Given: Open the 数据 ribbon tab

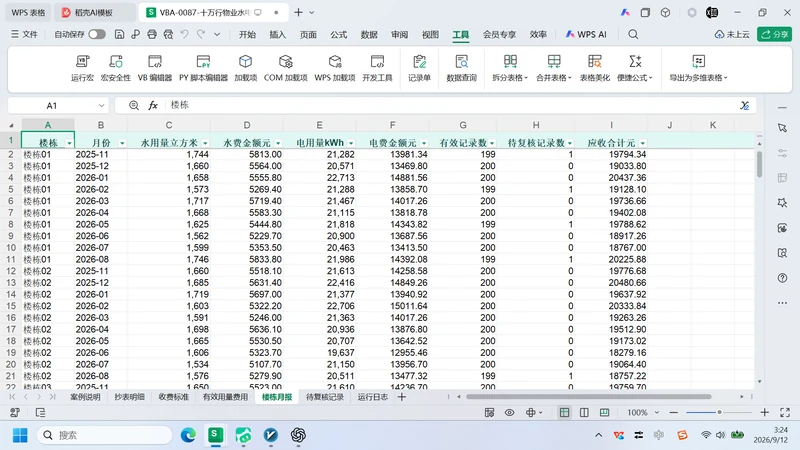Looking at the screenshot, I should pos(369,34).
